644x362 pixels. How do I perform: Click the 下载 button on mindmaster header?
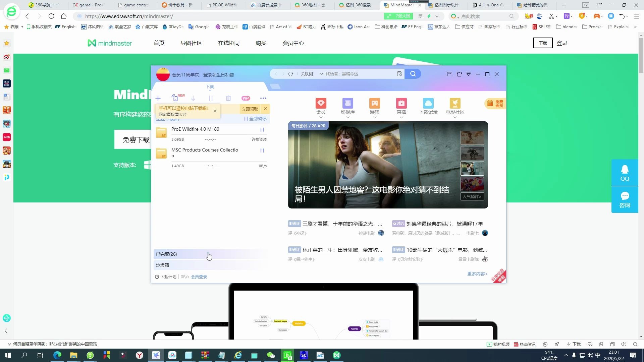[543, 43]
